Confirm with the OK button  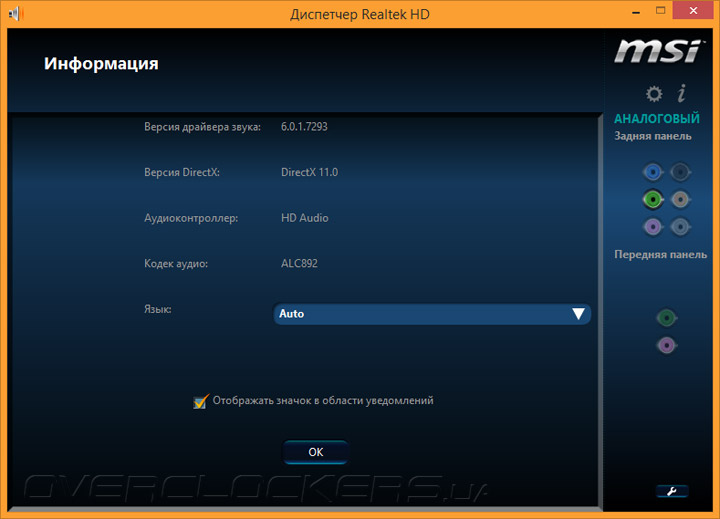315,452
